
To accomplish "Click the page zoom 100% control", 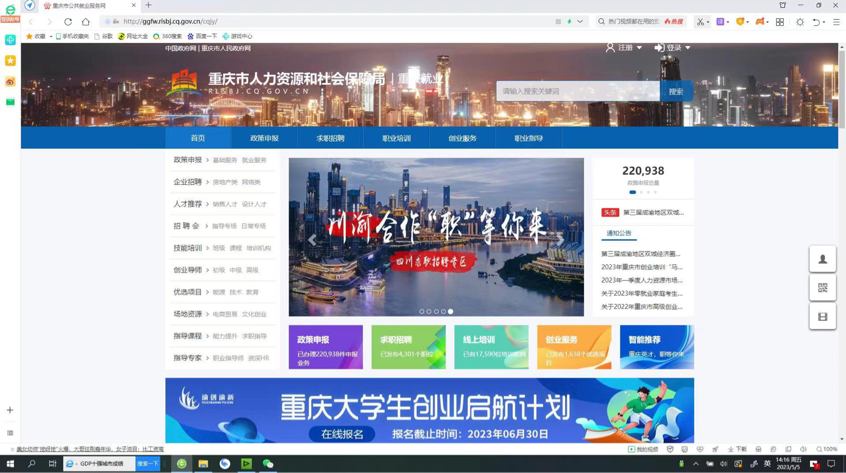I will click(x=827, y=449).
